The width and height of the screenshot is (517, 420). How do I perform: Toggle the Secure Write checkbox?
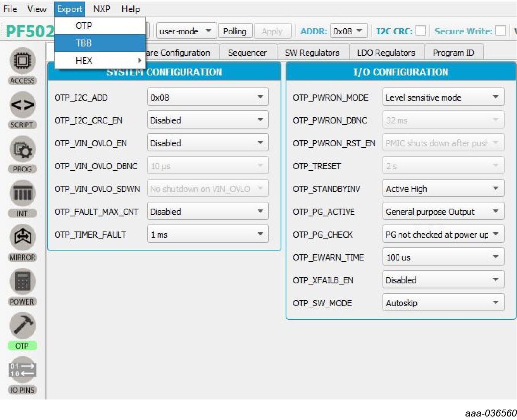[501, 31]
